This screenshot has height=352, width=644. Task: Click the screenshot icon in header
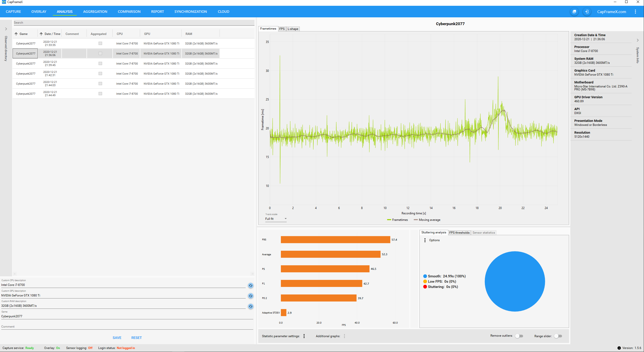pyautogui.click(x=574, y=12)
